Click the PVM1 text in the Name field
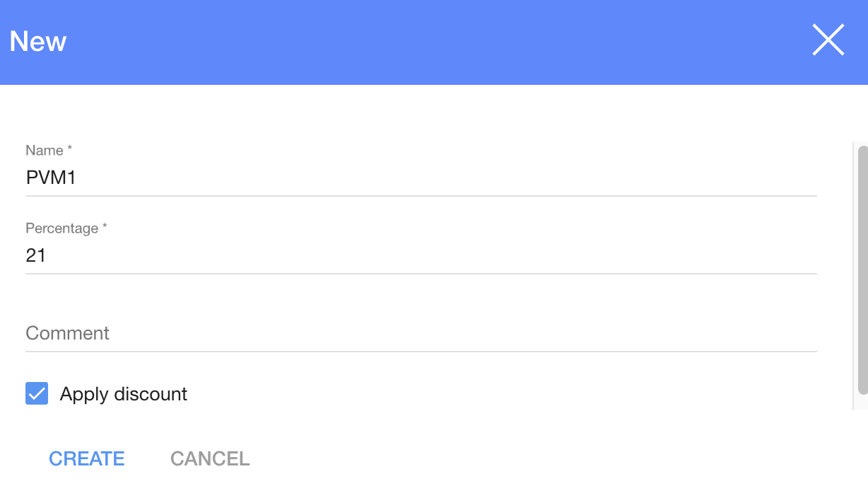 click(51, 178)
